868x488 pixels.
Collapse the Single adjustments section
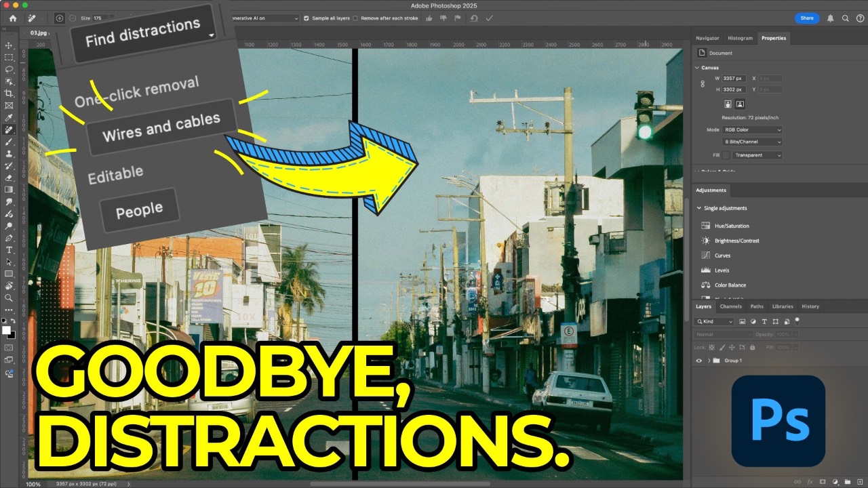point(698,208)
